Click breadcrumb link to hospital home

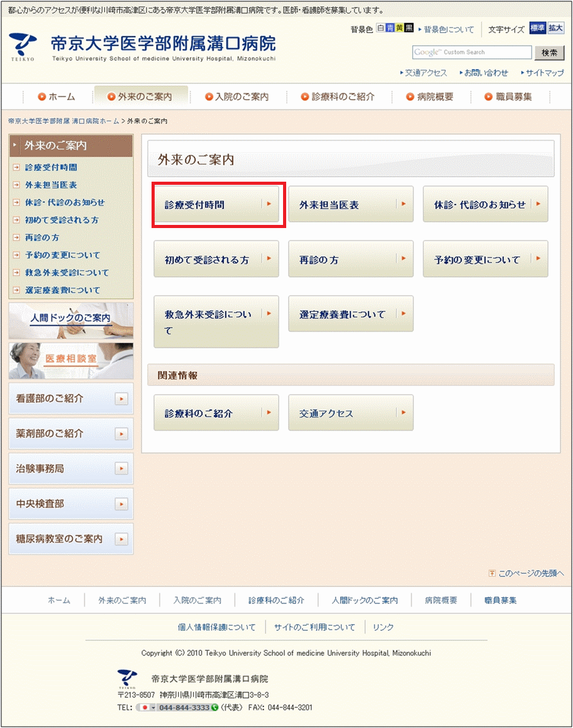point(64,121)
